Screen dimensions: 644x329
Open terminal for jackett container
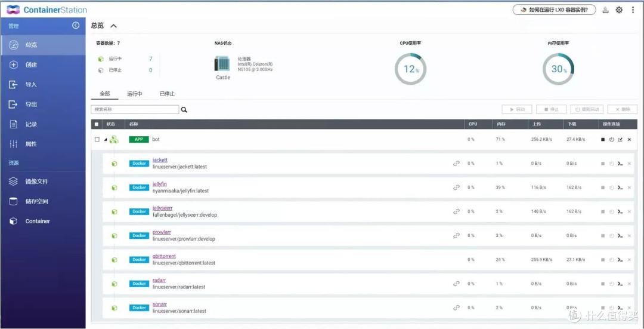tap(620, 163)
